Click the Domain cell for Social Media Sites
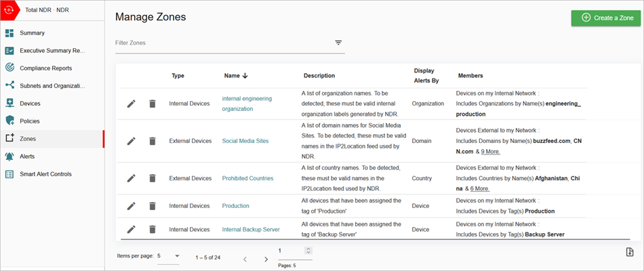This screenshot has height=271, width=644. [422, 141]
